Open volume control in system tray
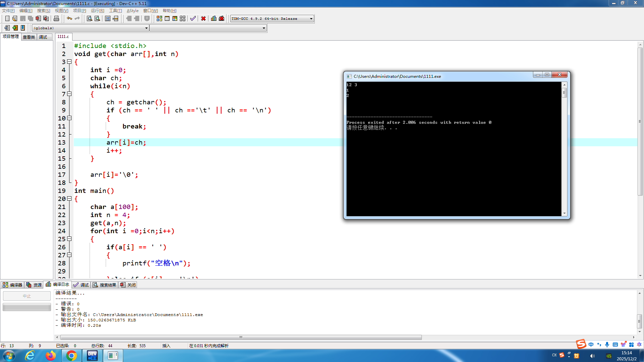 click(592, 356)
